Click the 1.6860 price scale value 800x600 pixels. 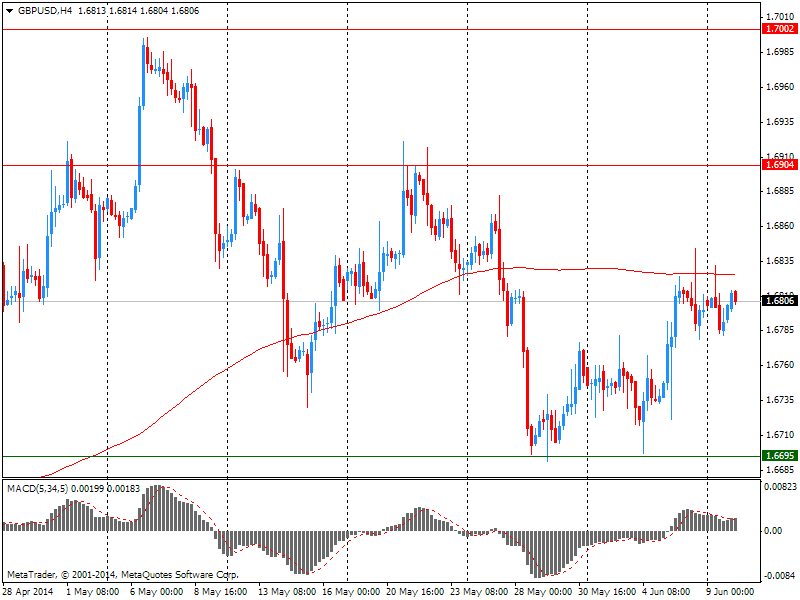click(x=780, y=226)
